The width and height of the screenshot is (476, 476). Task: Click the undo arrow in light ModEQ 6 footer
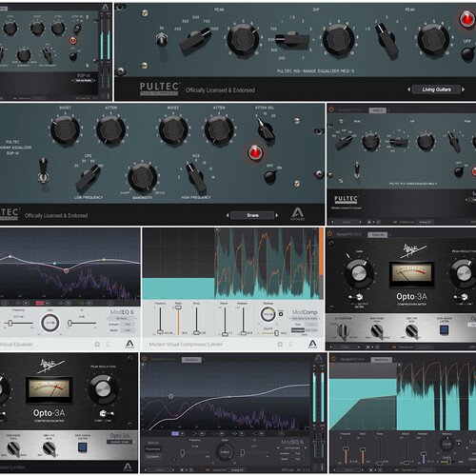pos(108,344)
